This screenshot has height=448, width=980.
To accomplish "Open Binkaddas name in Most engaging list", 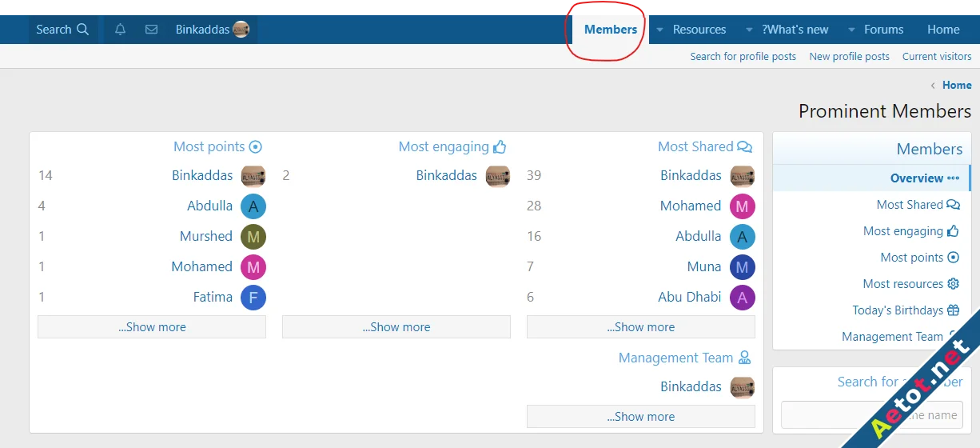I will pos(447,175).
